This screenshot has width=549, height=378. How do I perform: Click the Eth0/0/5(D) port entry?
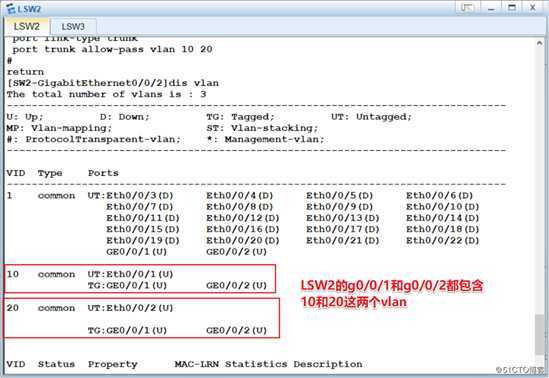click(340, 196)
